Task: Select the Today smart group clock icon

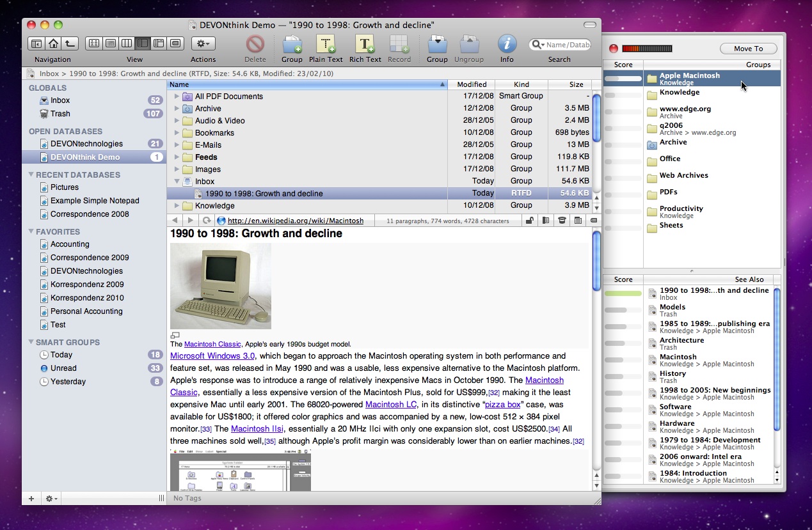Action: click(x=44, y=355)
